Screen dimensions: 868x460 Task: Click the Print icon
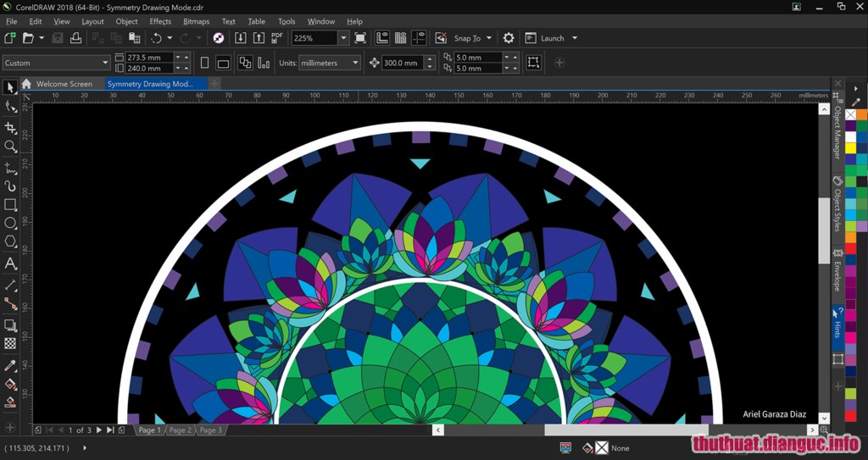click(x=75, y=37)
